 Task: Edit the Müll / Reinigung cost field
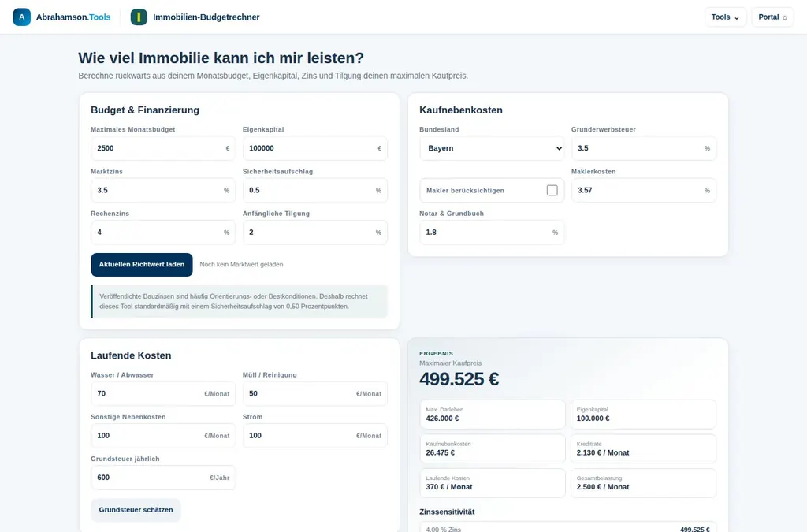point(315,393)
